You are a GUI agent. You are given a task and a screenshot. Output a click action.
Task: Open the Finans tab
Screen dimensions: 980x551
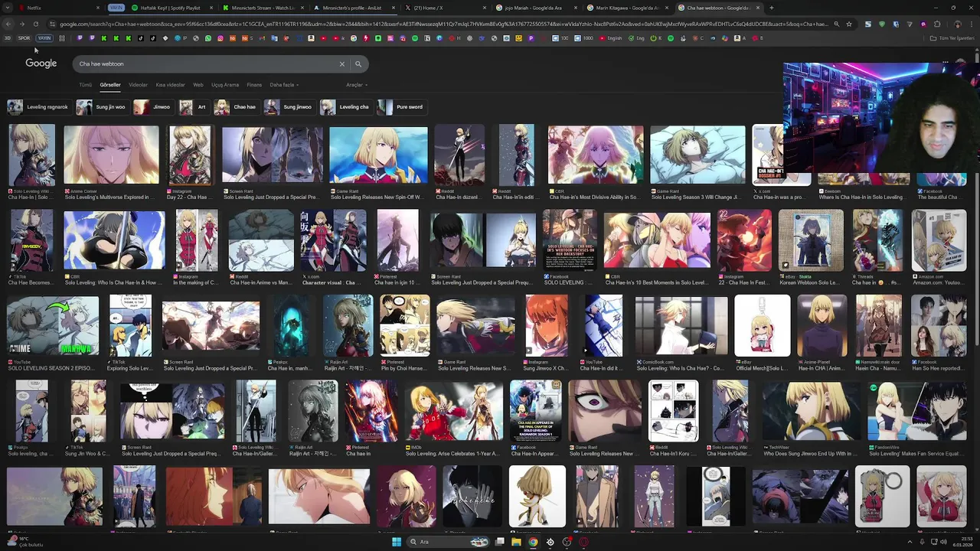click(x=254, y=85)
